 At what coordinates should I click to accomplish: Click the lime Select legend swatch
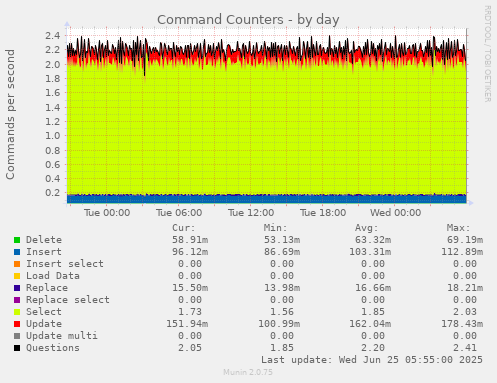tap(17, 312)
